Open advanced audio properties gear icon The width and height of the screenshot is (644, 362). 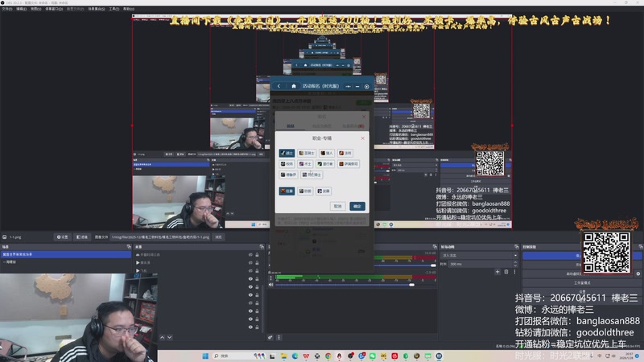tap(270, 337)
